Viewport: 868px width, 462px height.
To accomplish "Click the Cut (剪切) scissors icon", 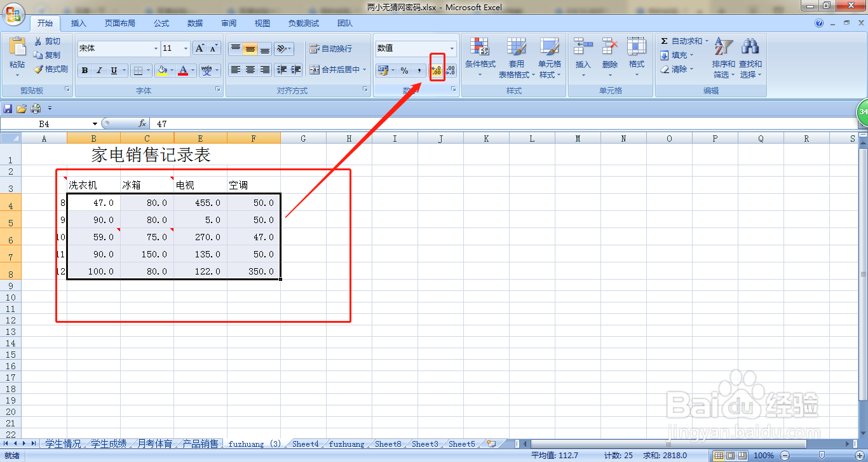I will pos(38,41).
